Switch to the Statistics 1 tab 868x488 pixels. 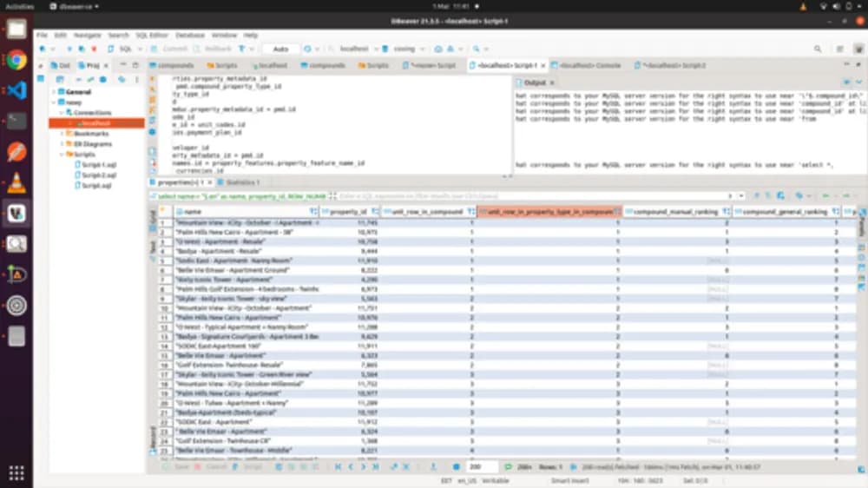tap(240, 182)
